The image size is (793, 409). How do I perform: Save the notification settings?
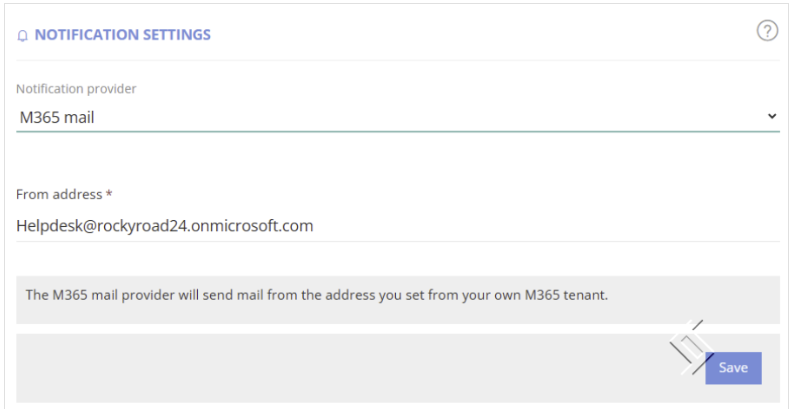click(733, 368)
